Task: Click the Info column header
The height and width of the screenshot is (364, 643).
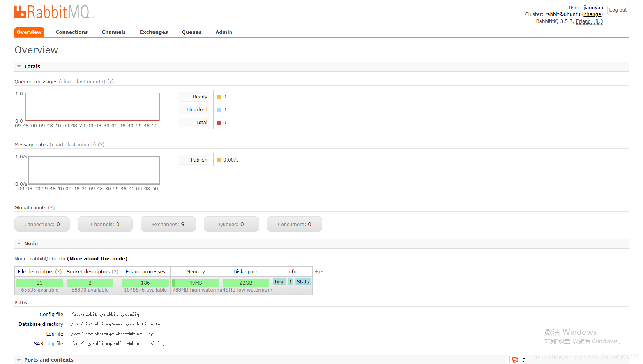Action: point(291,272)
